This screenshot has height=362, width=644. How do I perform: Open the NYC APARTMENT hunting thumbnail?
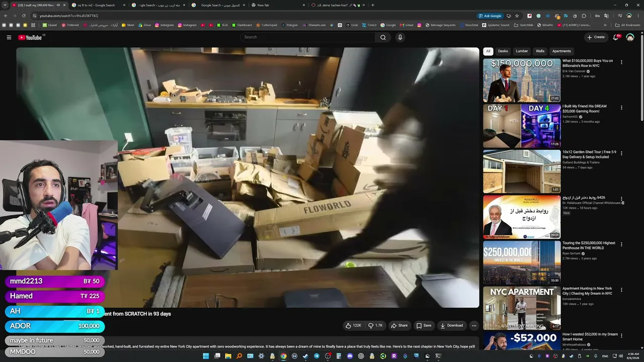click(522, 308)
